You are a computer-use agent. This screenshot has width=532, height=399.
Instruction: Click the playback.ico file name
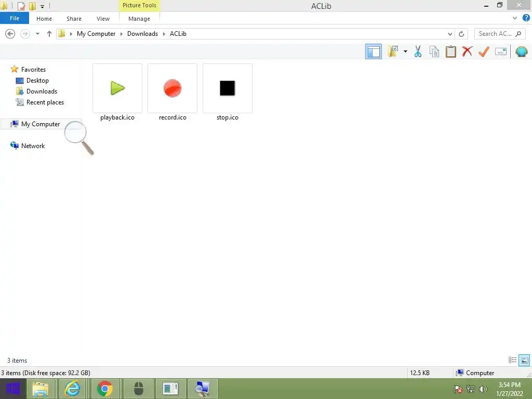coord(117,117)
